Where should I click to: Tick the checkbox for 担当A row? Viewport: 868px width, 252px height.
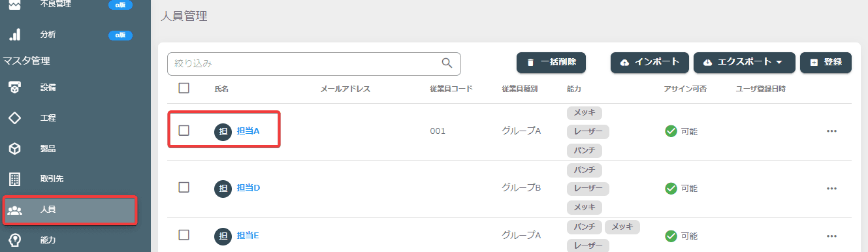[x=184, y=131]
